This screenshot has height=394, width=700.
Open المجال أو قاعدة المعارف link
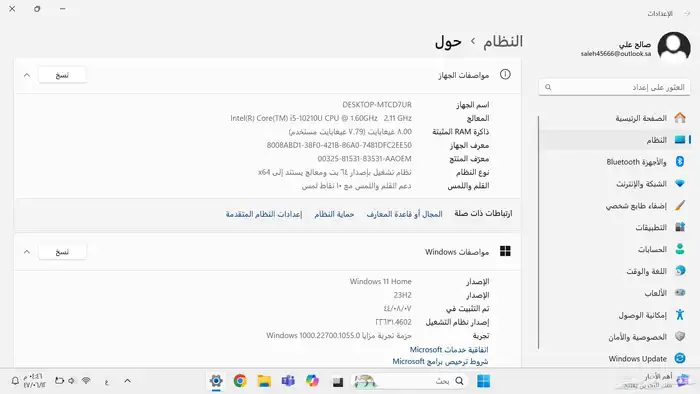[x=404, y=214]
